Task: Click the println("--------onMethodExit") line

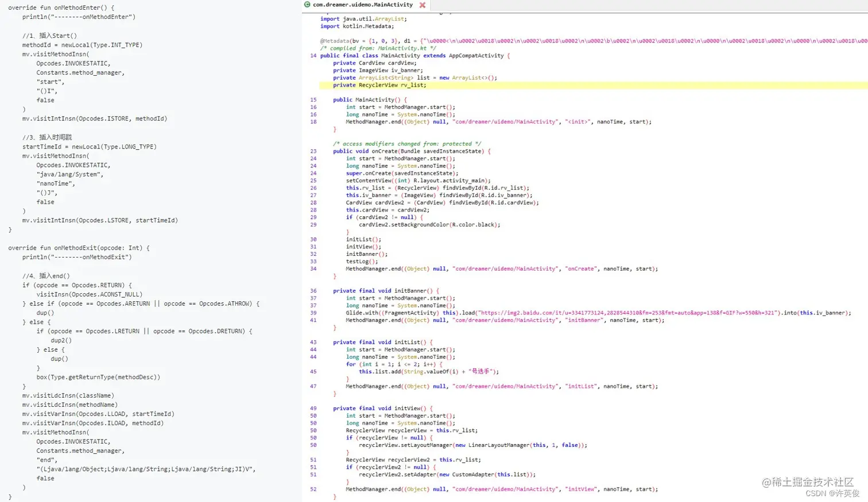Action: pyautogui.click(x=77, y=258)
